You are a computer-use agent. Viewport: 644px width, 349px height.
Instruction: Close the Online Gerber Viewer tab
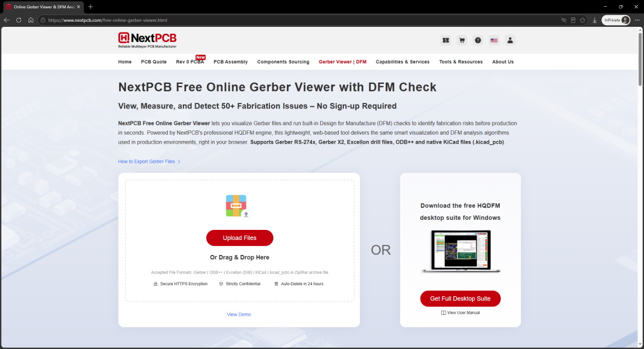click(78, 7)
